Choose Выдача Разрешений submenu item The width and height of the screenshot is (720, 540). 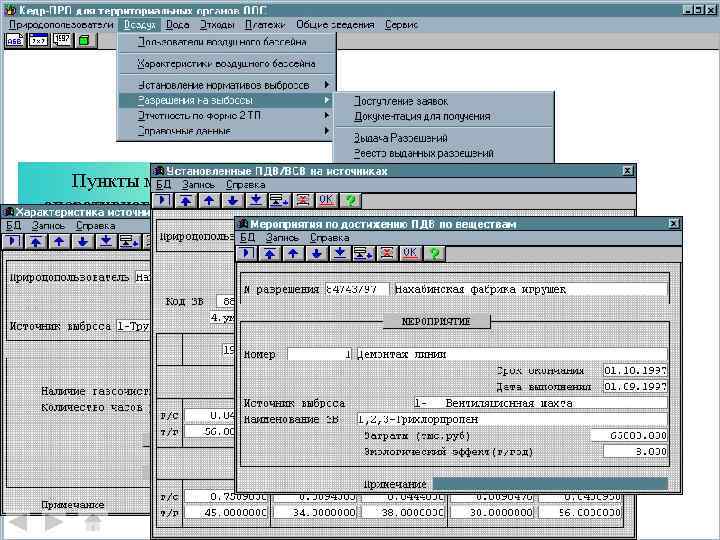[444, 138]
